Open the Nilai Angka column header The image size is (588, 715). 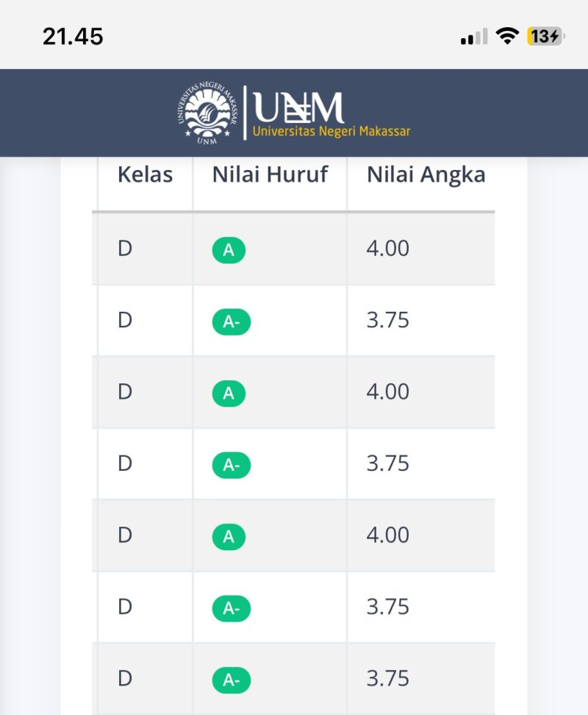(x=426, y=174)
